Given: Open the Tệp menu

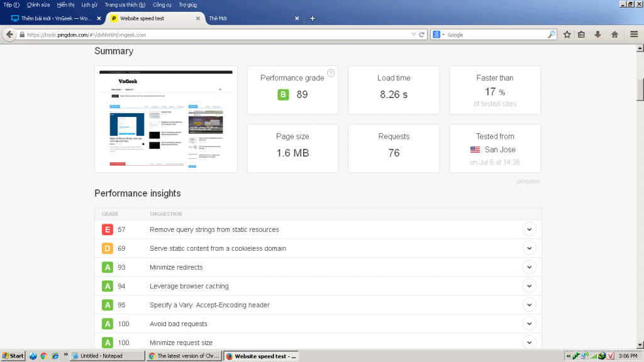Looking at the screenshot, I should point(11,5).
